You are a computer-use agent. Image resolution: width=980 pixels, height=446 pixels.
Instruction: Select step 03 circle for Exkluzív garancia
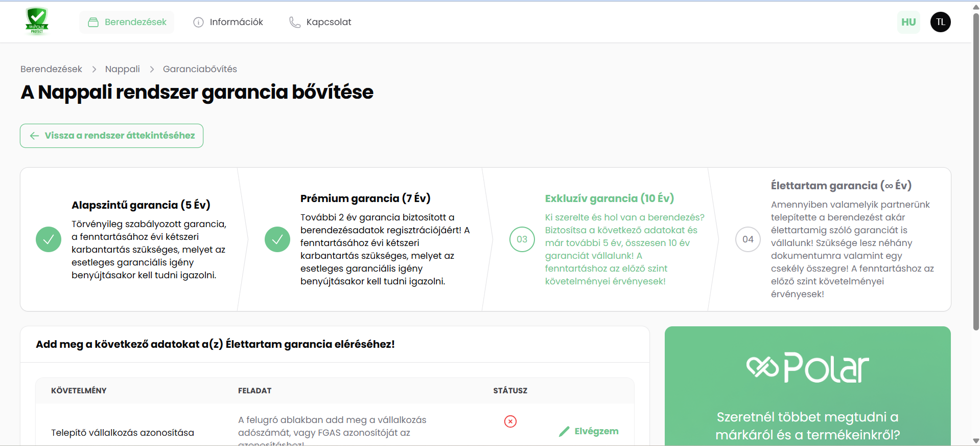click(522, 239)
